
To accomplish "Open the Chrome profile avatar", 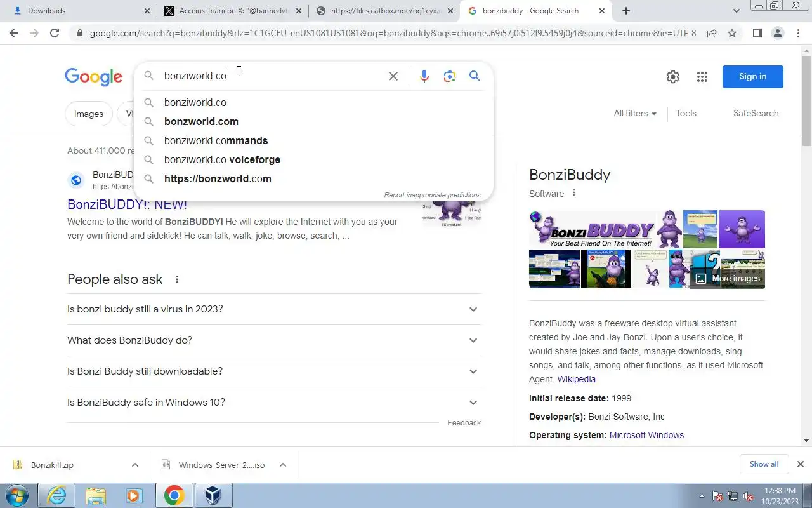I will (x=778, y=33).
